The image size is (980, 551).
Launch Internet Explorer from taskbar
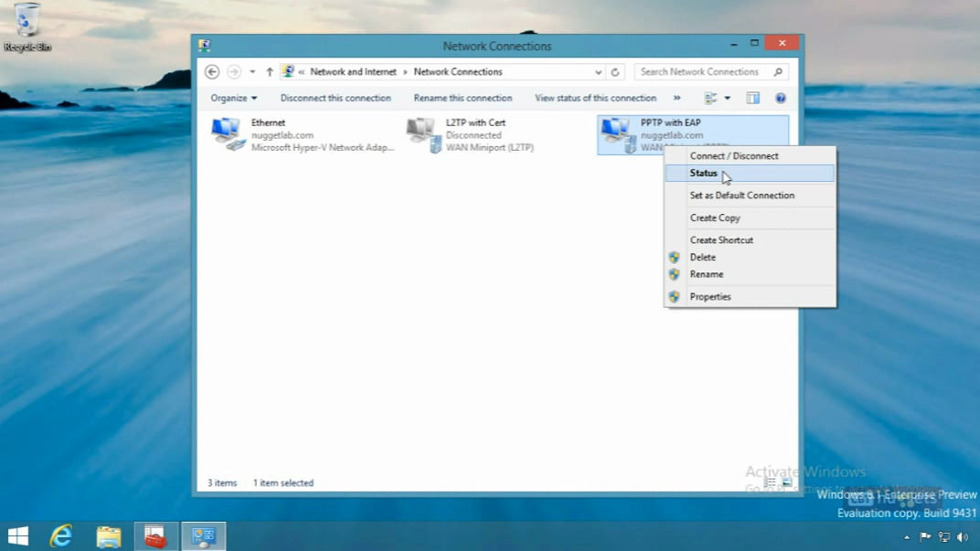click(61, 536)
